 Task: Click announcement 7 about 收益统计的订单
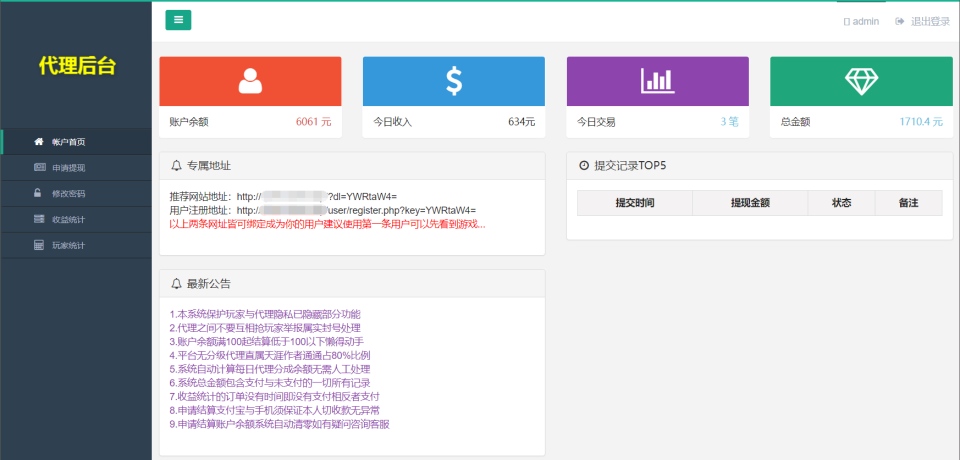coord(275,396)
